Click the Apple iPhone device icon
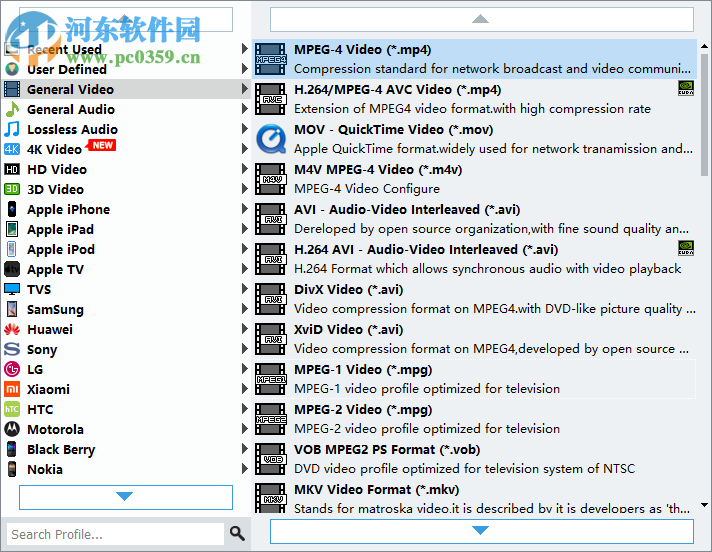The height and width of the screenshot is (552, 712). pyautogui.click(x=12, y=209)
